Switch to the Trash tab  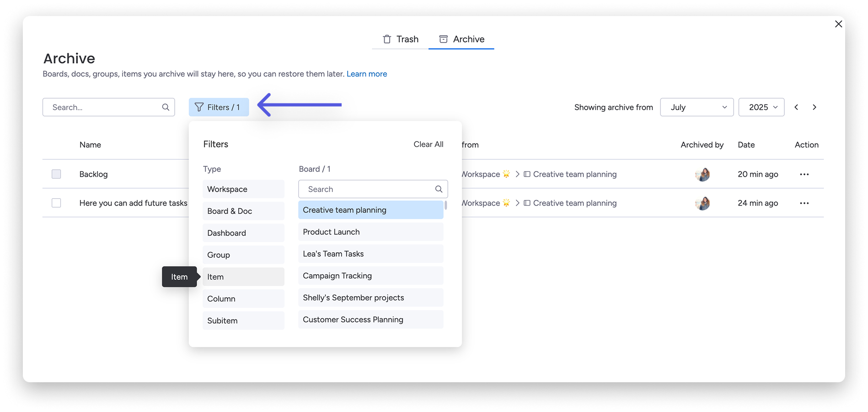click(400, 39)
